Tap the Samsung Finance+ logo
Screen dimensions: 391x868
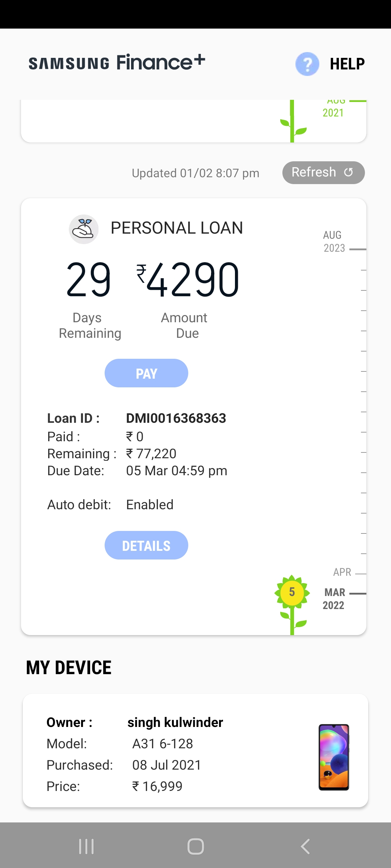[117, 63]
